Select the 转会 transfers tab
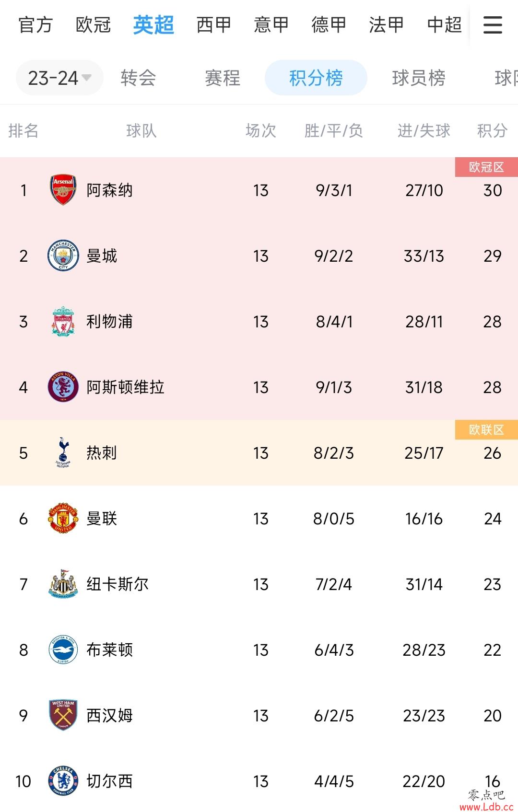 tap(138, 78)
